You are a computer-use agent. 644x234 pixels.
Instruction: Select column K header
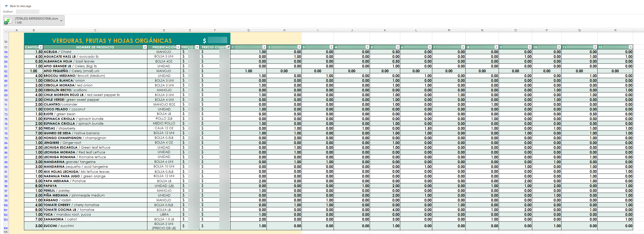coord(385,30)
